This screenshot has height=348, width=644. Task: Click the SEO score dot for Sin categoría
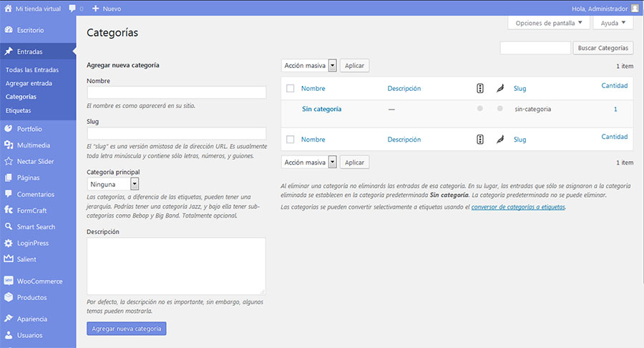(x=479, y=108)
